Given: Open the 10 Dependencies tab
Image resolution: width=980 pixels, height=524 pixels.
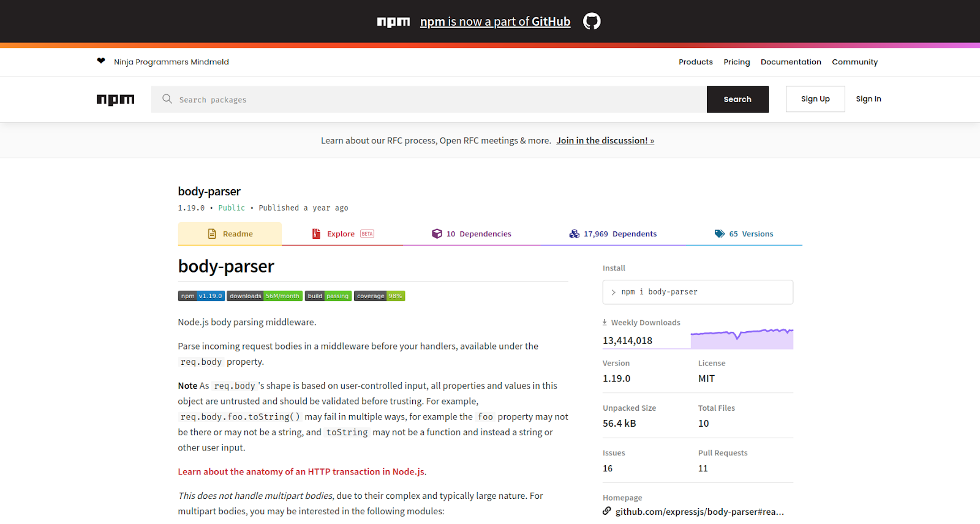Looking at the screenshot, I should (472, 234).
